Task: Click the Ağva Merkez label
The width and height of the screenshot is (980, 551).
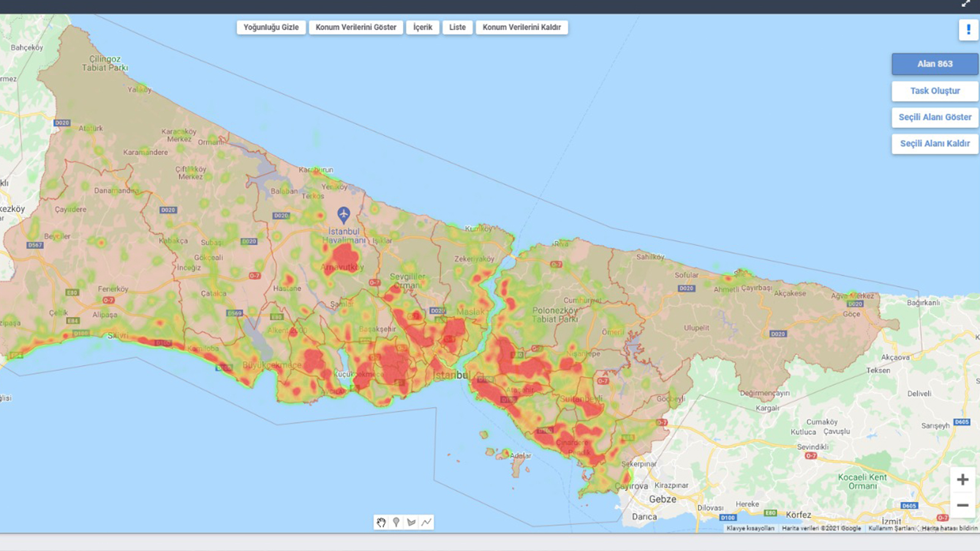Action: 853,296
